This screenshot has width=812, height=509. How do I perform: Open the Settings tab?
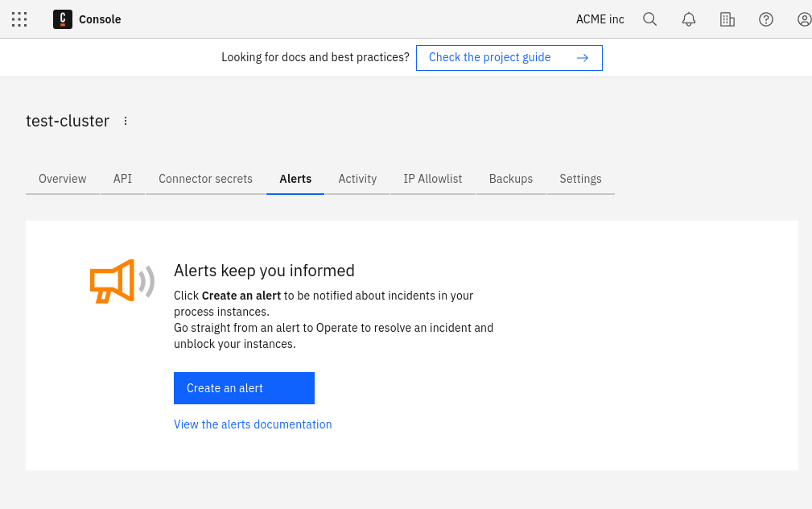[580, 179]
